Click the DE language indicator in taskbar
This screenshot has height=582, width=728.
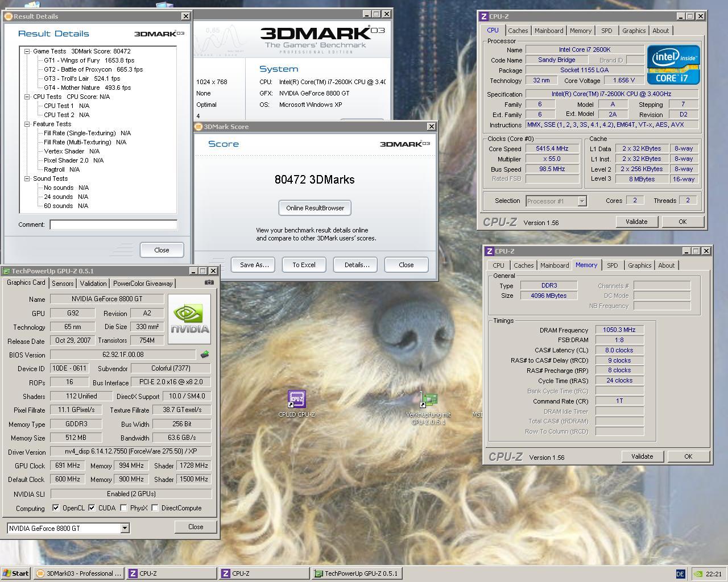(x=680, y=574)
